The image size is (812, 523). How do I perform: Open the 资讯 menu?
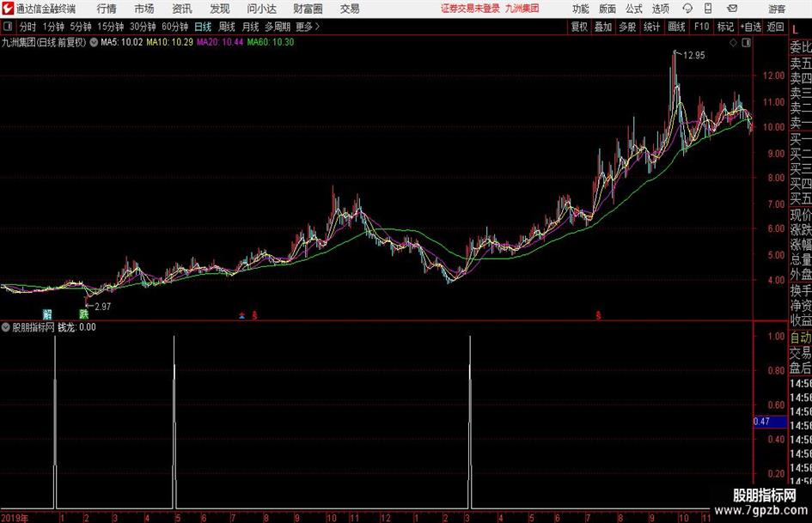coord(182,9)
